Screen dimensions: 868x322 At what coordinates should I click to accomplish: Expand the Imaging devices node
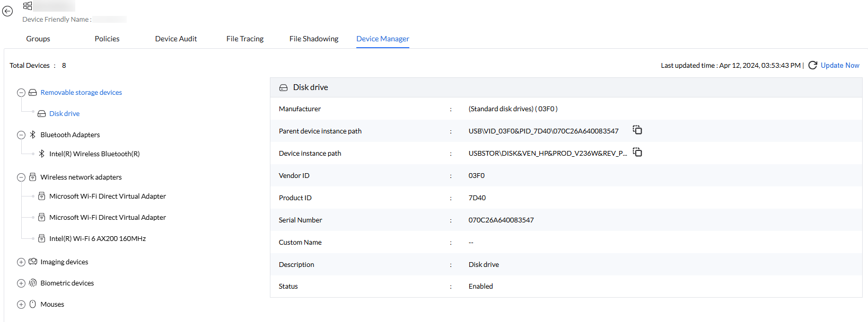21,262
